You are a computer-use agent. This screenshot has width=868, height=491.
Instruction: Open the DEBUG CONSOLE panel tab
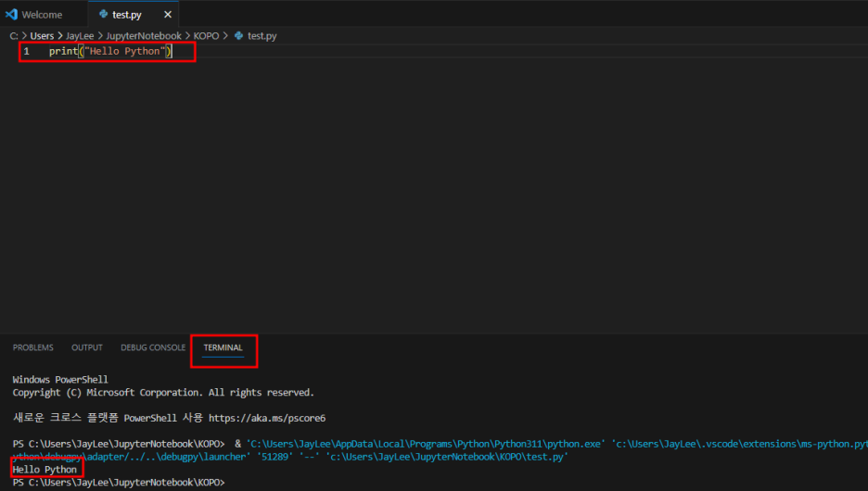pyautogui.click(x=153, y=347)
